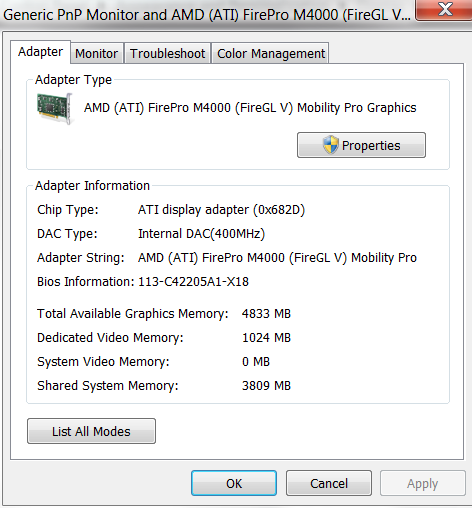The height and width of the screenshot is (508, 472).
Task: Open the Troubleshoot tab
Action: (x=167, y=53)
